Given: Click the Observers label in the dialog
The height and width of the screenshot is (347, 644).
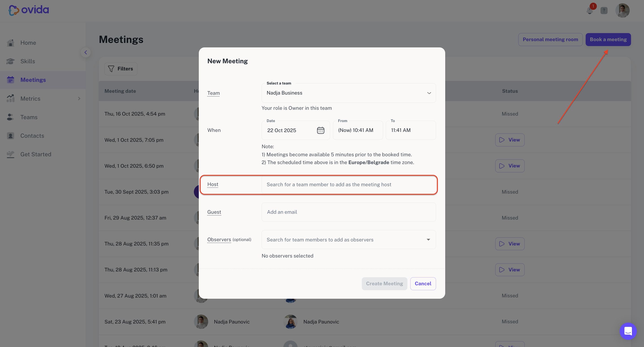Looking at the screenshot, I should coord(219,239).
